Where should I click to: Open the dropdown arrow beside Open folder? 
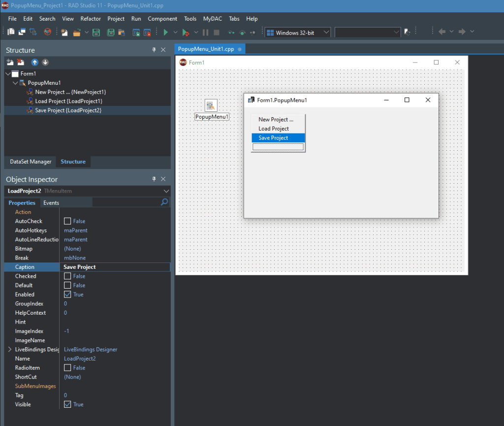87,32
